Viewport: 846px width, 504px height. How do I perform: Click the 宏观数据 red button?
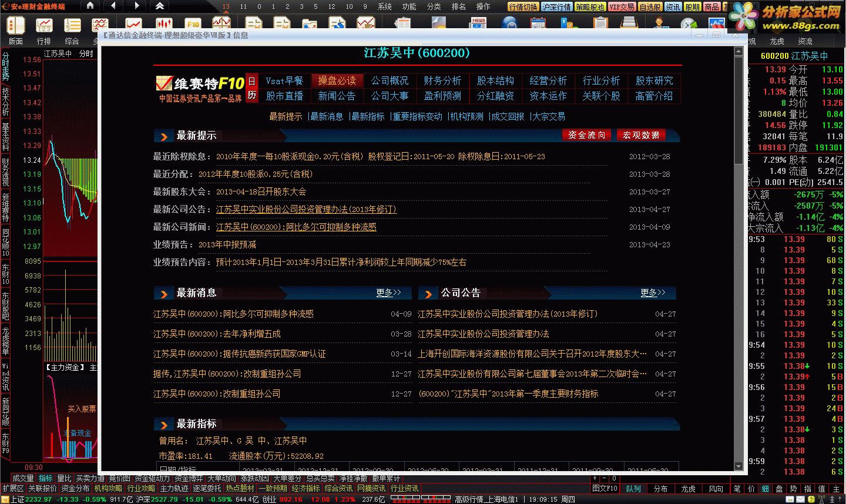tap(641, 135)
